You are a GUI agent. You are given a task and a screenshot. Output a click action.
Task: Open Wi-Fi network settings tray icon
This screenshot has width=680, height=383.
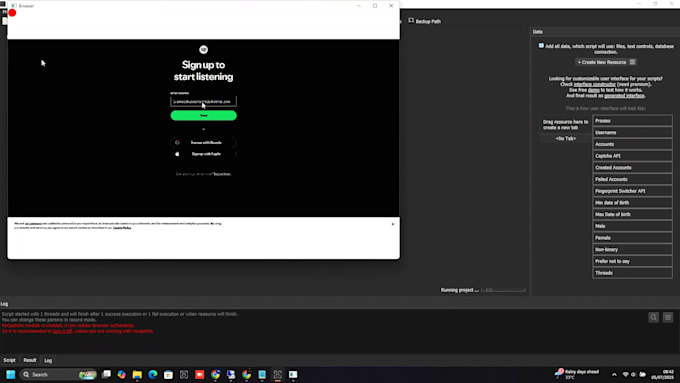coord(625,374)
